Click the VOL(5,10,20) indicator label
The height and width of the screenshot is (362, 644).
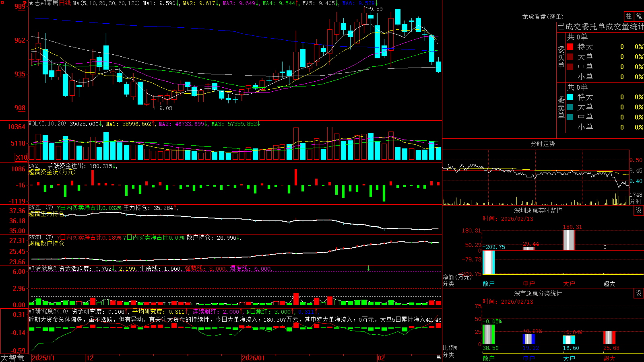pyautogui.click(x=47, y=124)
